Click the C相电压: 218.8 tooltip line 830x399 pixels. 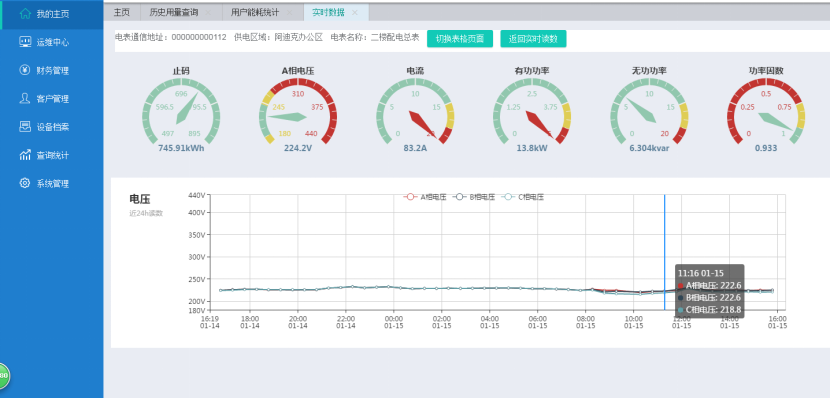[710, 310]
